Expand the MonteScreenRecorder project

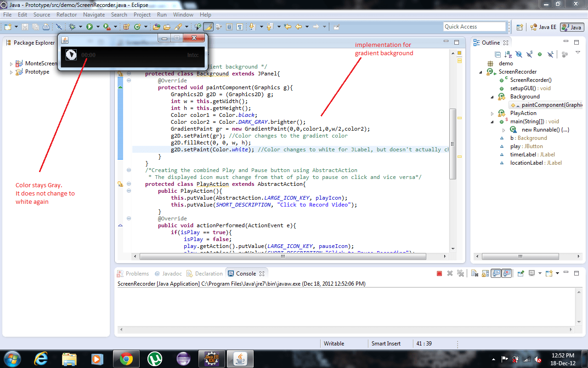pyautogui.click(x=10, y=63)
